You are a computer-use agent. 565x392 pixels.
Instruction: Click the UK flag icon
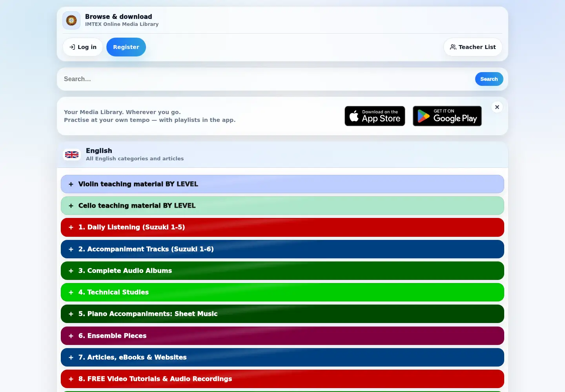coord(72,154)
